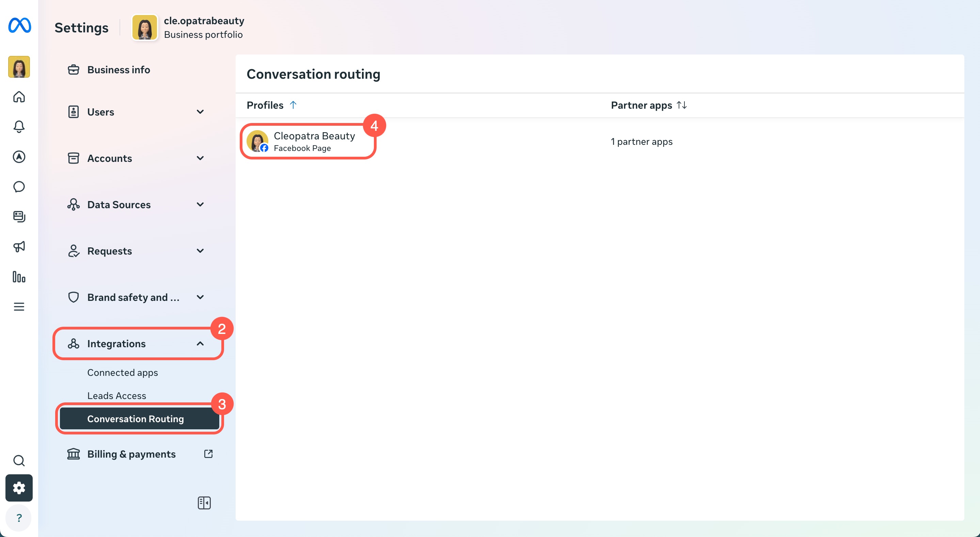Click the Meta logo icon
This screenshot has height=537, width=980.
click(19, 26)
